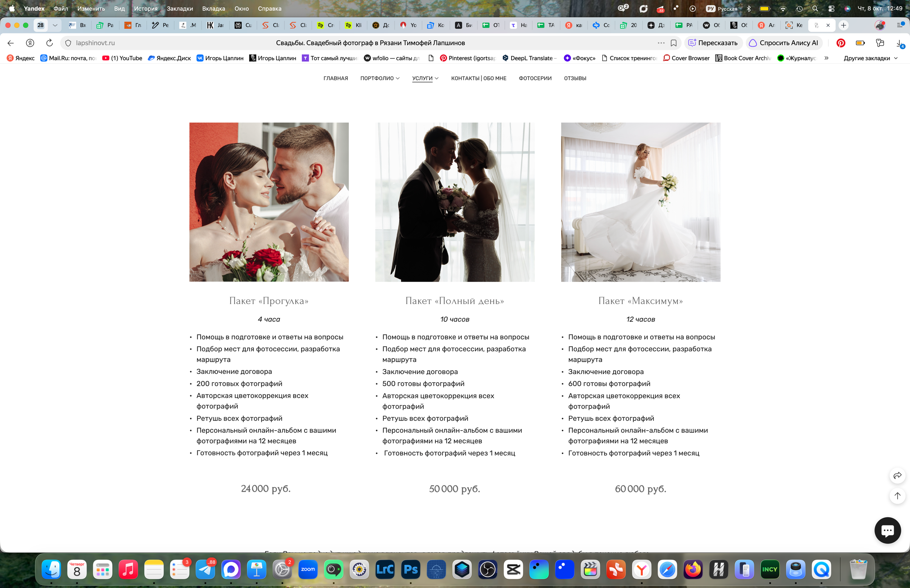Click the Пакет «Максимум» bride photo
Viewport: 910px width, 588px height.
641,202
